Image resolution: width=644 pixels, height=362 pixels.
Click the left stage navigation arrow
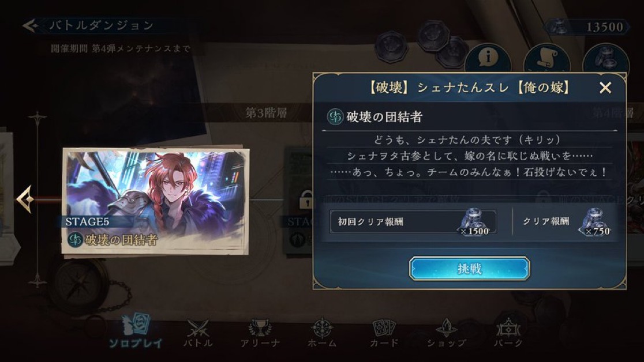pyautogui.click(x=25, y=199)
